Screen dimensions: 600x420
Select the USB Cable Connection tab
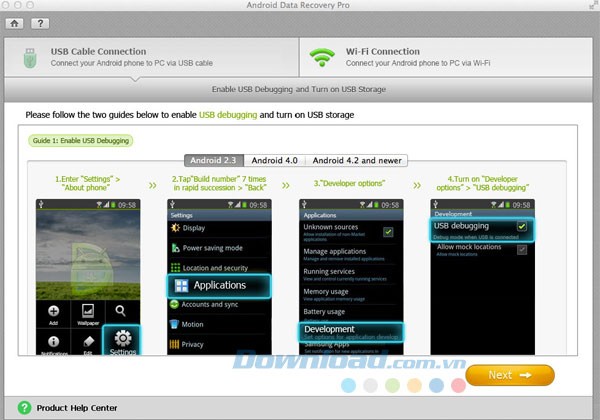(x=150, y=57)
